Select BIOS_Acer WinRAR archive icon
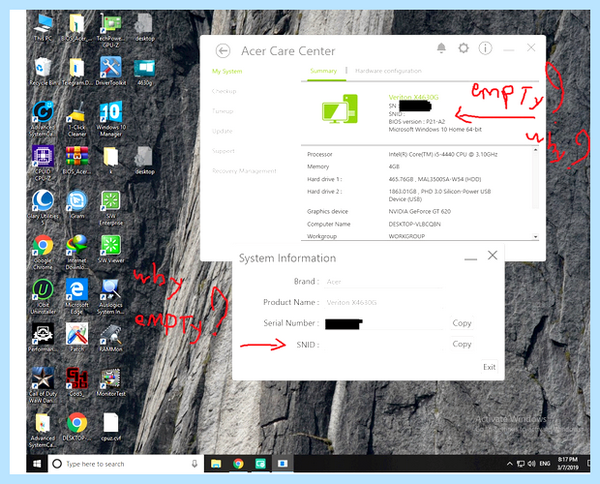Screen dimensions: 600x484 click(x=77, y=160)
